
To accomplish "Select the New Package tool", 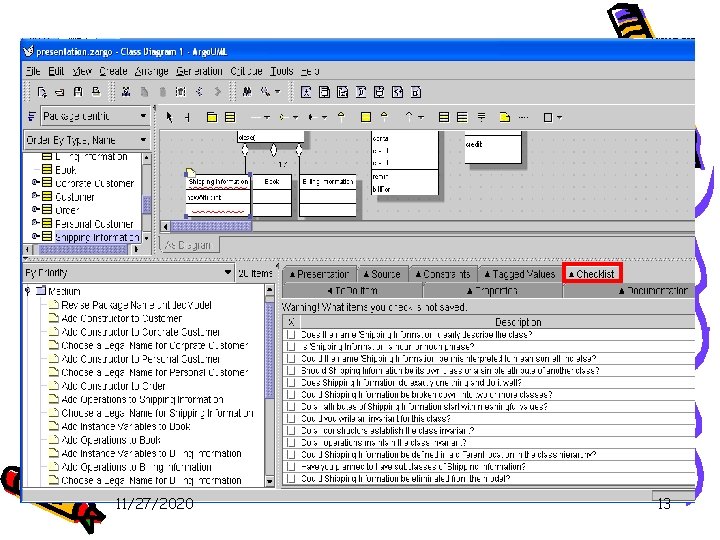I will 212,117.
